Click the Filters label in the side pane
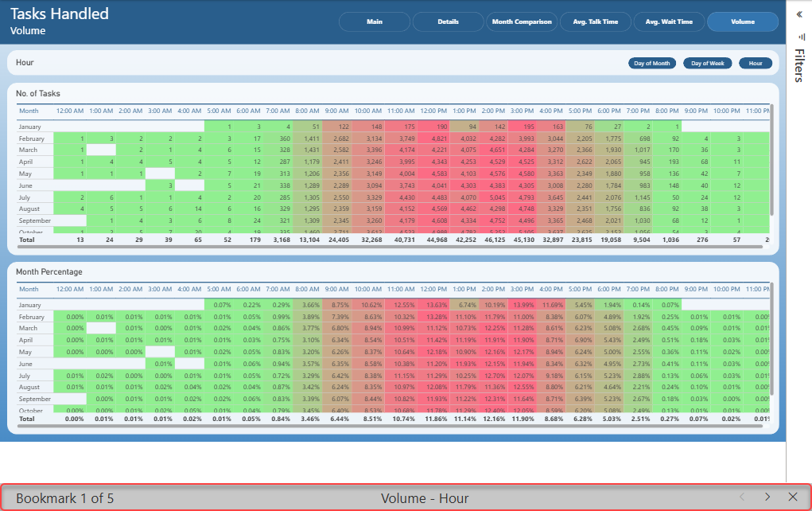This screenshot has width=812, height=511. [x=799, y=66]
